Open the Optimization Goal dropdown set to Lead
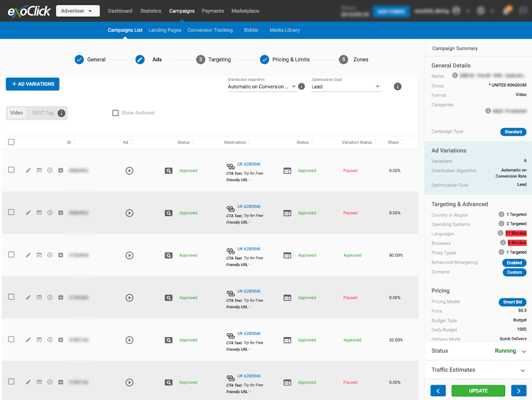Image resolution: width=532 pixels, height=400 pixels. click(346, 86)
